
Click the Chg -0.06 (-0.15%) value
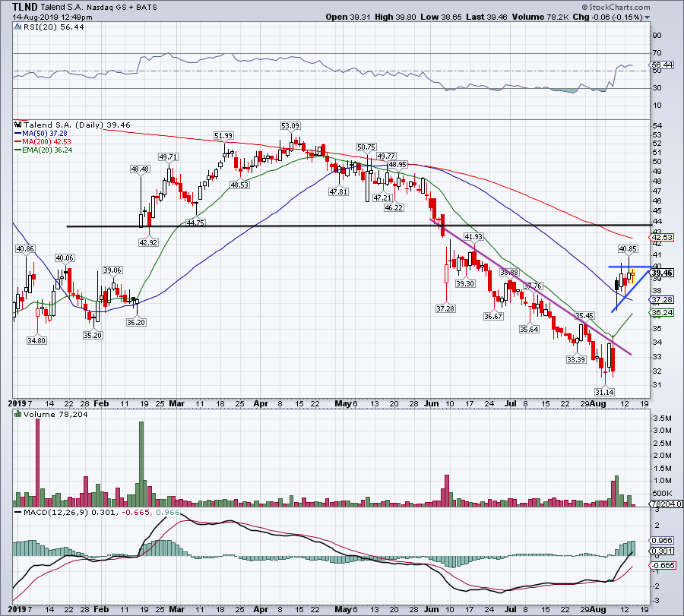coord(607,17)
